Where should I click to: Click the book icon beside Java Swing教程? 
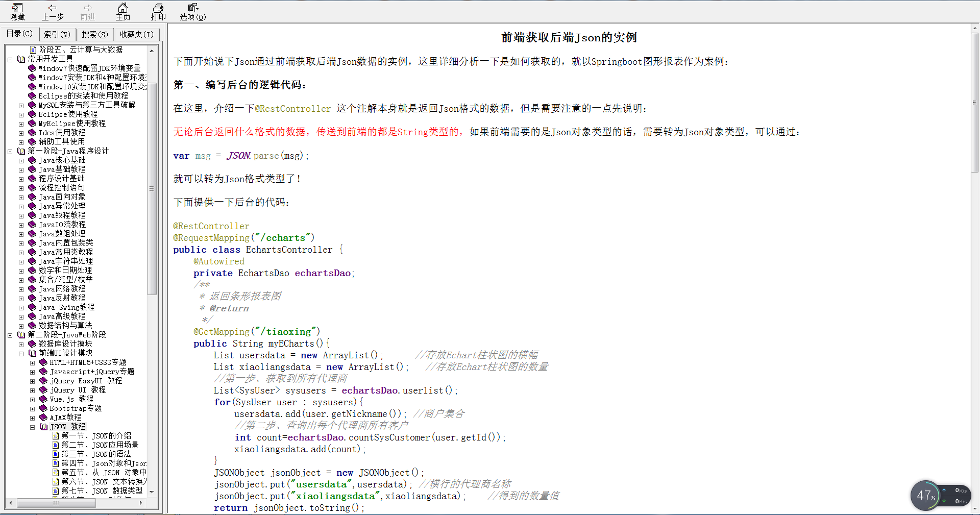click(x=32, y=307)
